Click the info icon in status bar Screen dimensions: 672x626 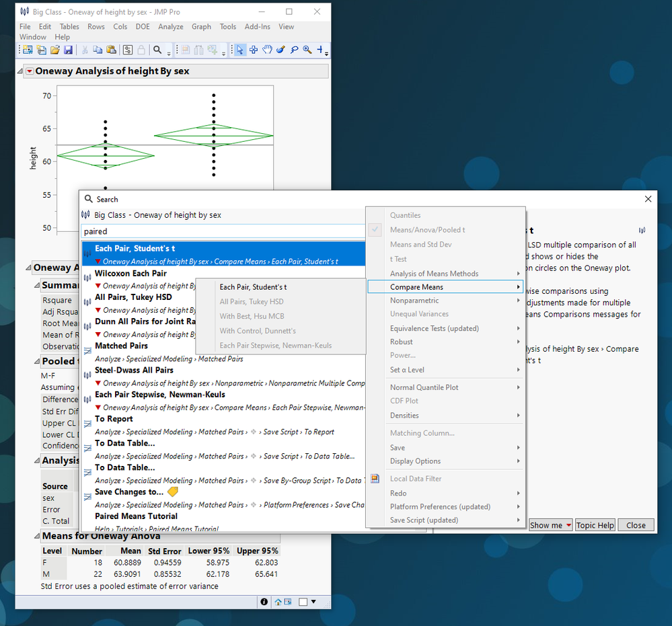click(264, 602)
